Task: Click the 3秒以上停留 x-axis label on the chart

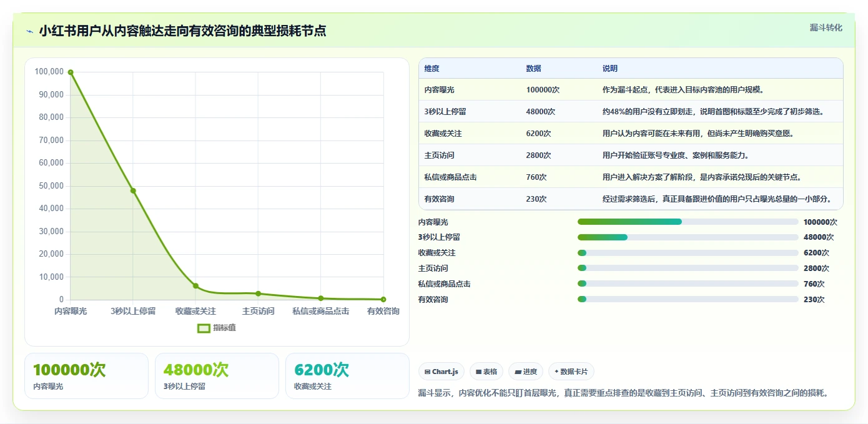Action: [133, 311]
